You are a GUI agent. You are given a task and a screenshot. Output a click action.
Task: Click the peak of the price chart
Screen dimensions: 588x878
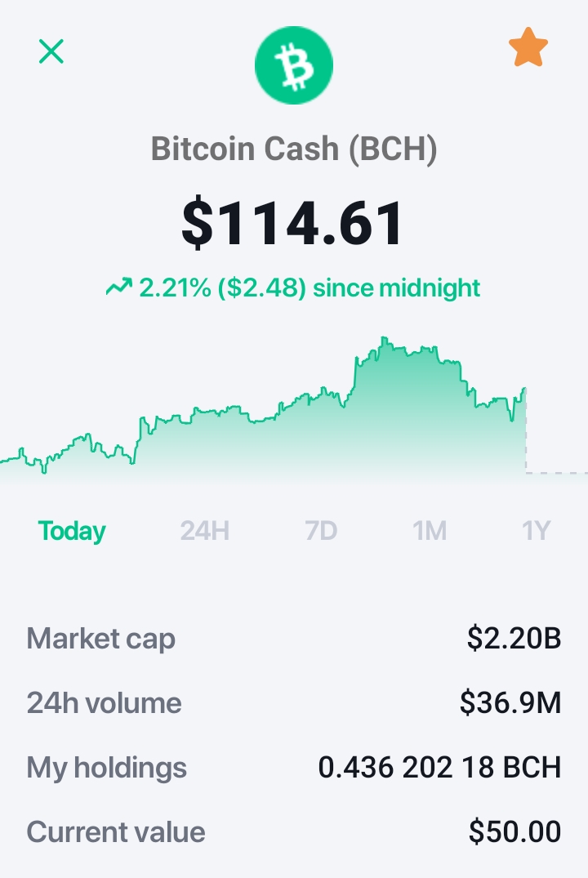[x=384, y=337]
